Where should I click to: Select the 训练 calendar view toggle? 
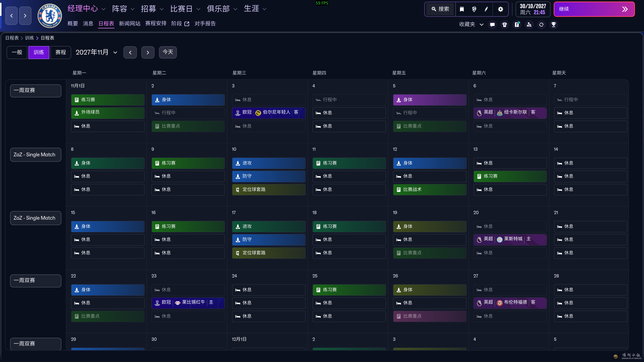click(39, 52)
